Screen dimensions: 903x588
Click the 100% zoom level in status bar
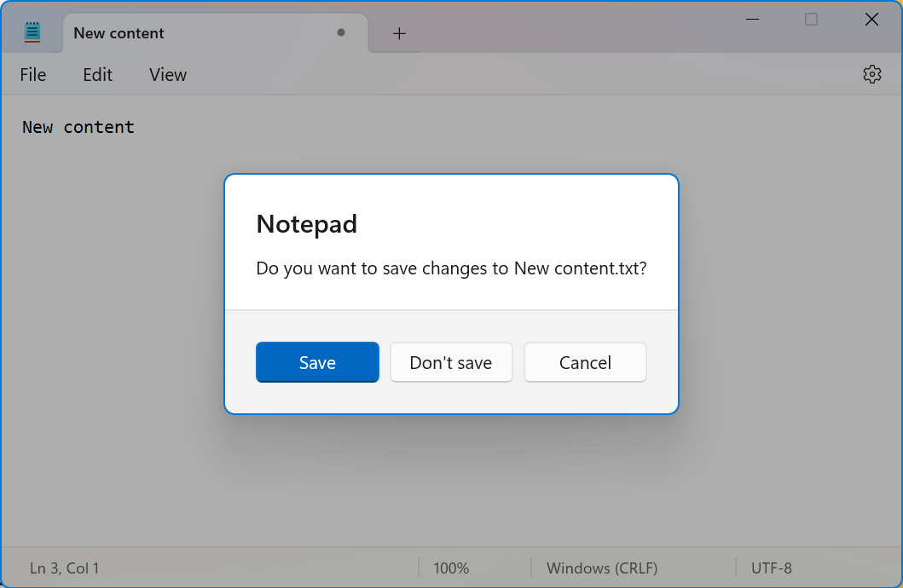coord(451,568)
